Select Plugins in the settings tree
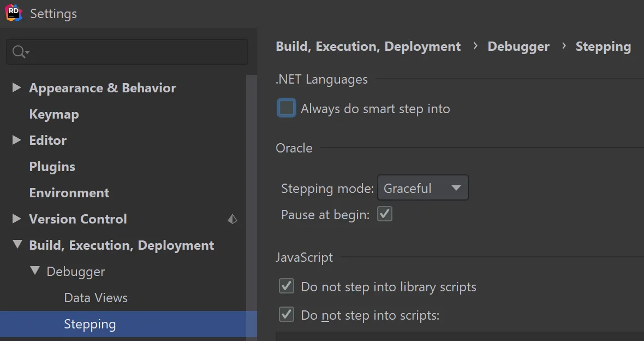Image resolution: width=644 pixels, height=341 pixels. point(52,167)
